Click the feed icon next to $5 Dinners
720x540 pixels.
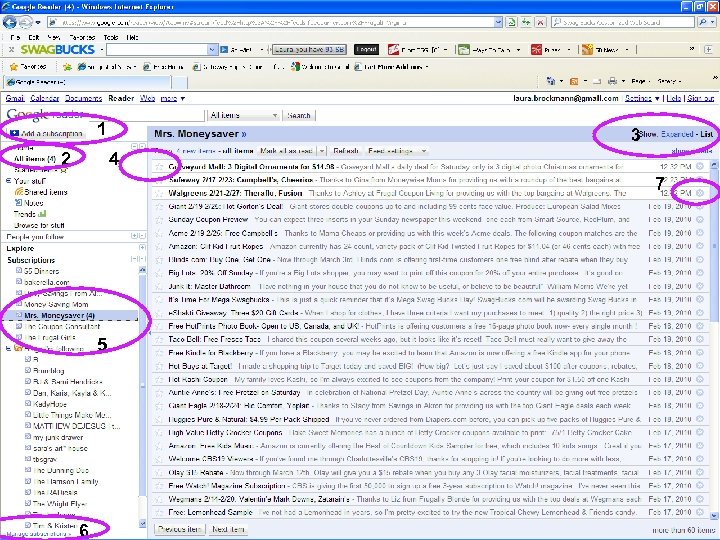tap(19, 270)
